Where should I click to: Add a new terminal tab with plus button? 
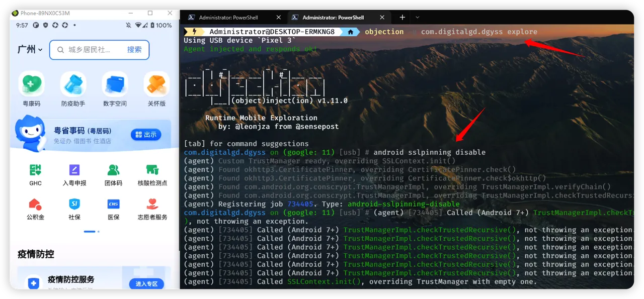click(x=402, y=18)
